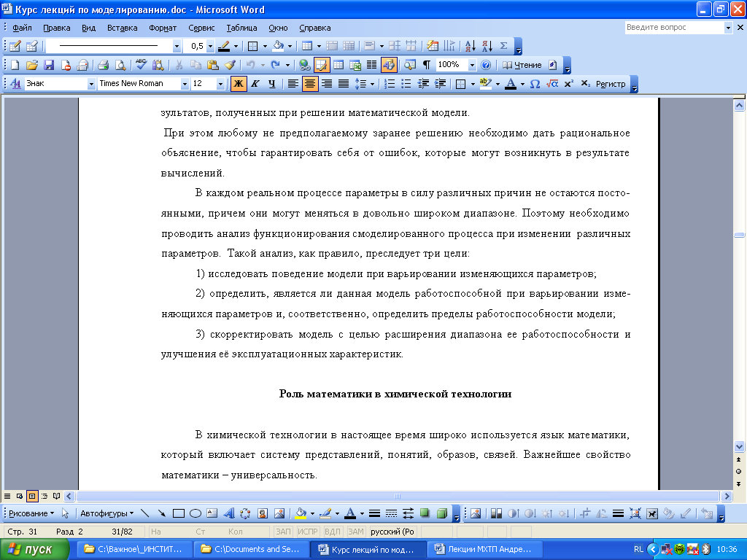Sort descending in the tables toolbar
The image size is (747, 560).
pyautogui.click(x=487, y=46)
